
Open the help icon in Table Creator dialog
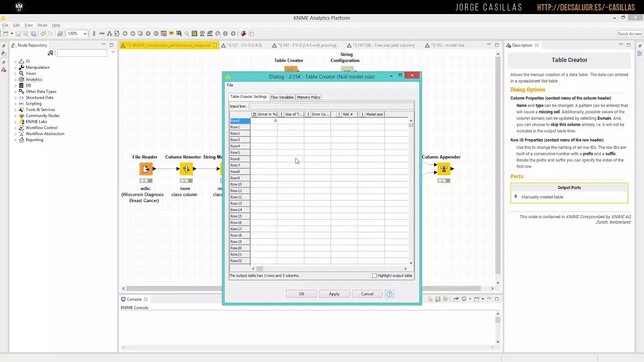[x=389, y=294]
